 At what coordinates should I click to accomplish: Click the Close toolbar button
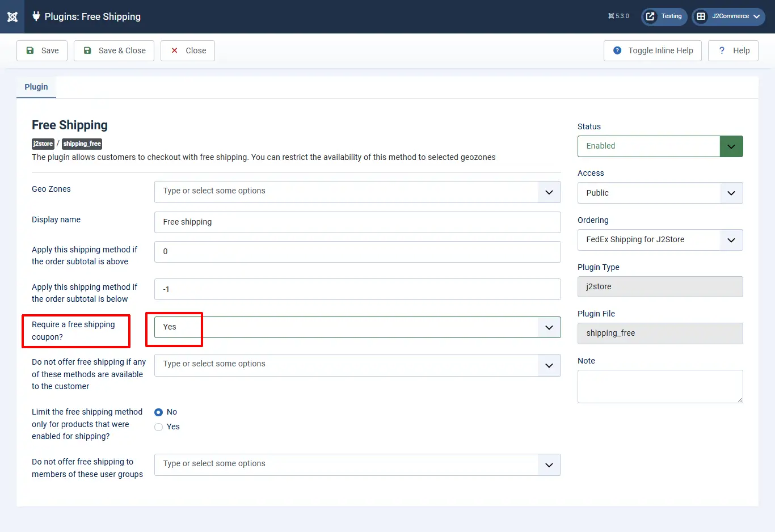click(188, 50)
